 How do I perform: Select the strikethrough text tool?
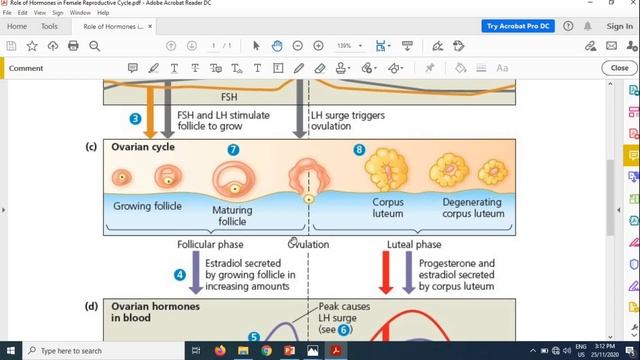(x=195, y=68)
